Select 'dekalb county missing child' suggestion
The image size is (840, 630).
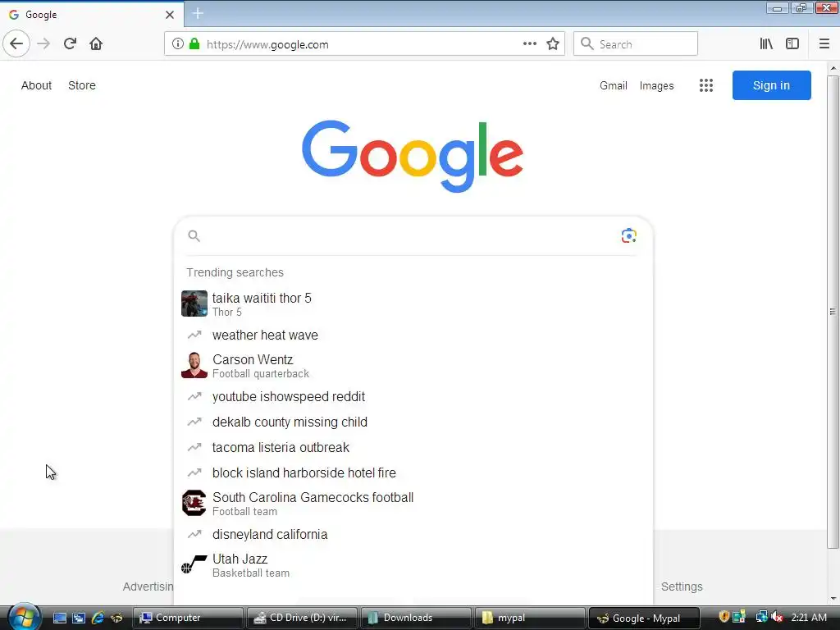coord(413,422)
